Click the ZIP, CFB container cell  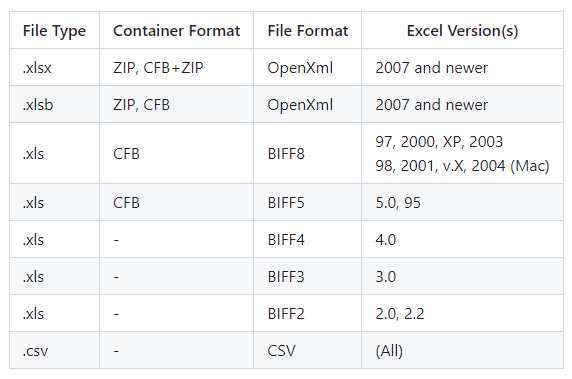[177, 105]
